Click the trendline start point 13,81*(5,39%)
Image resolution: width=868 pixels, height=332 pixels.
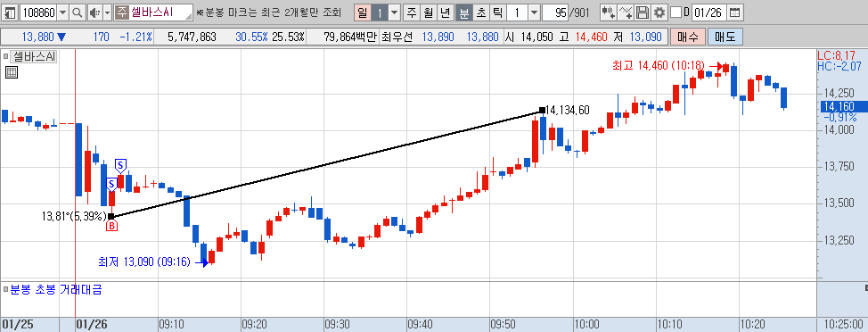(111, 216)
